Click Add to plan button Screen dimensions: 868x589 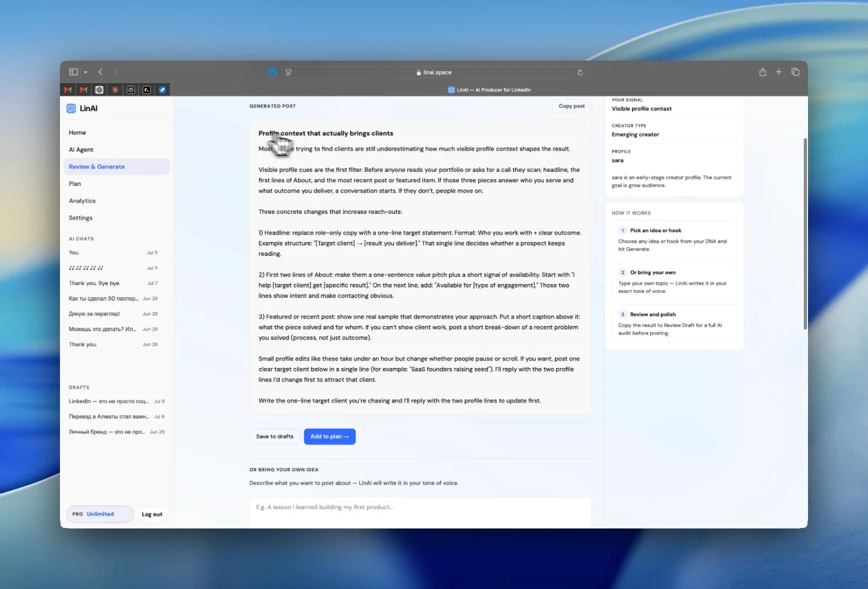tap(330, 436)
